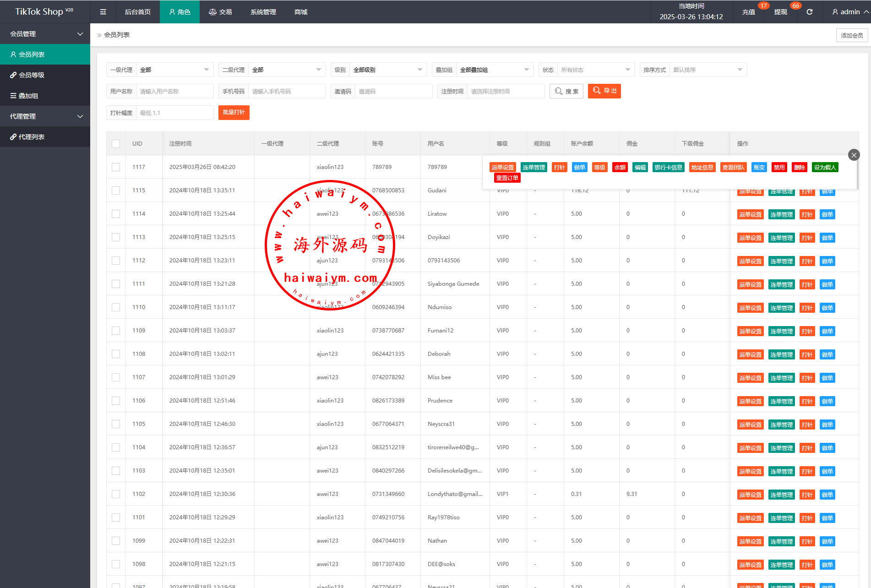Click the sidebar collapse hamburger icon
The image size is (871, 588).
click(103, 12)
